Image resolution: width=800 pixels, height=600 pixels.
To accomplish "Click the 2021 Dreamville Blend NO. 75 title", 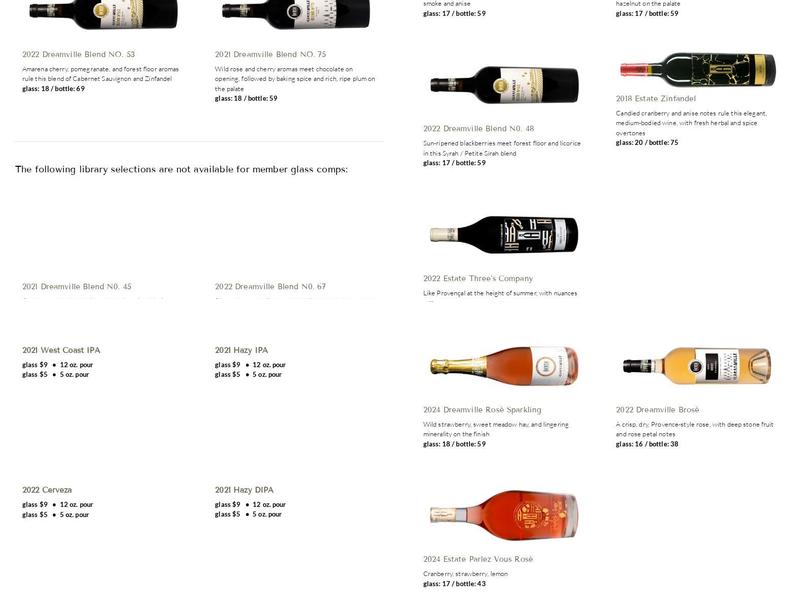I will pyautogui.click(x=270, y=54).
